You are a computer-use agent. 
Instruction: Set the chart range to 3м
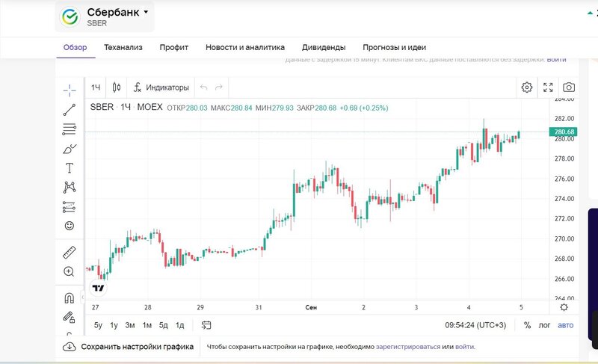tap(130, 325)
